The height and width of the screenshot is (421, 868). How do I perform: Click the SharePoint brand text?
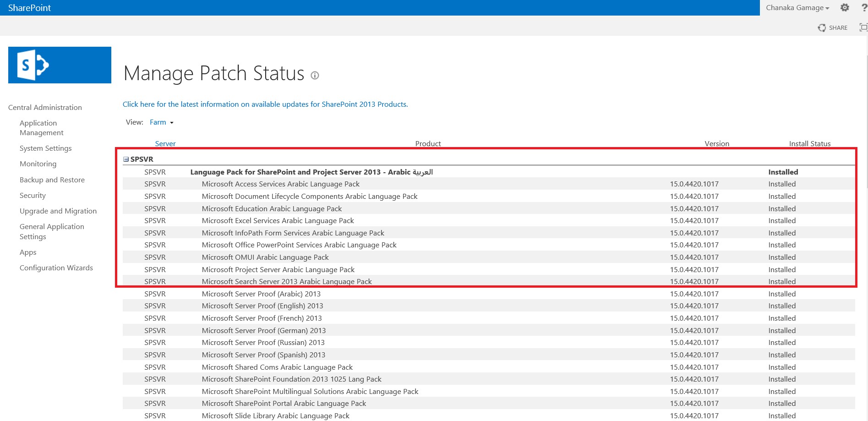coord(29,8)
